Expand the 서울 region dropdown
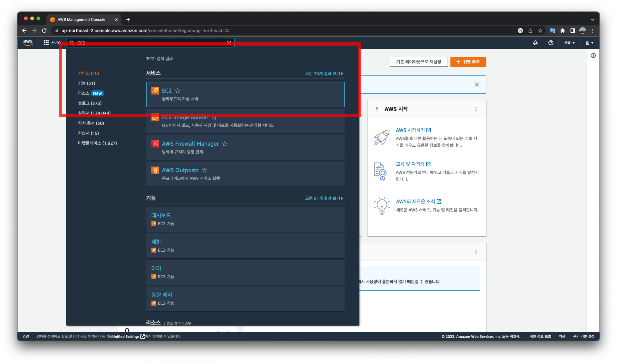The image size is (617, 364). 569,43
